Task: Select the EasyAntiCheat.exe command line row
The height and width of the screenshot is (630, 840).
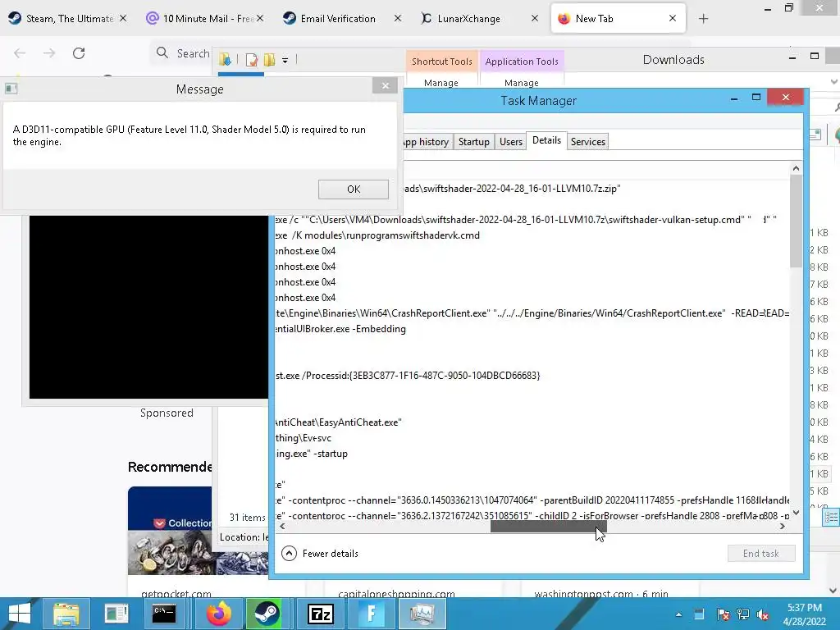Action: pos(532,422)
